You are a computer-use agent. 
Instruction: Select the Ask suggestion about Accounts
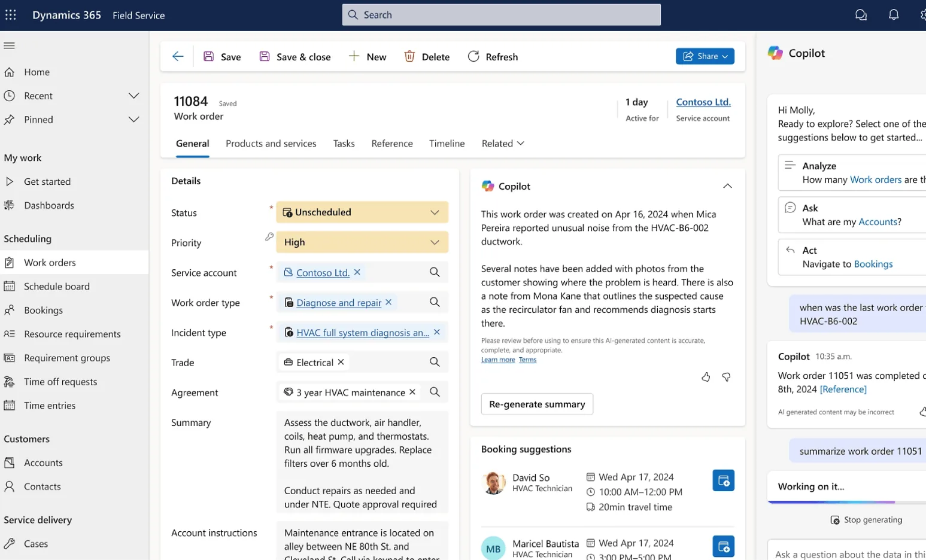852,215
